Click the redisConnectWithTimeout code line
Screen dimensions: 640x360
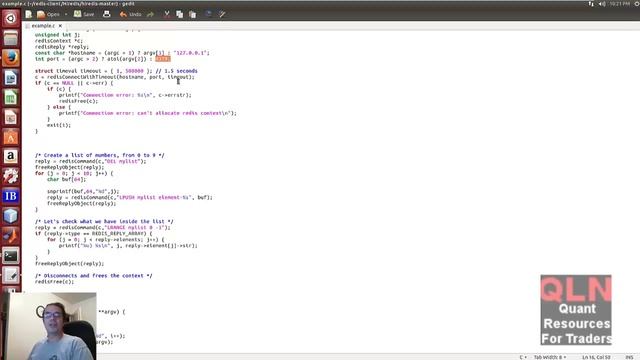[115, 77]
